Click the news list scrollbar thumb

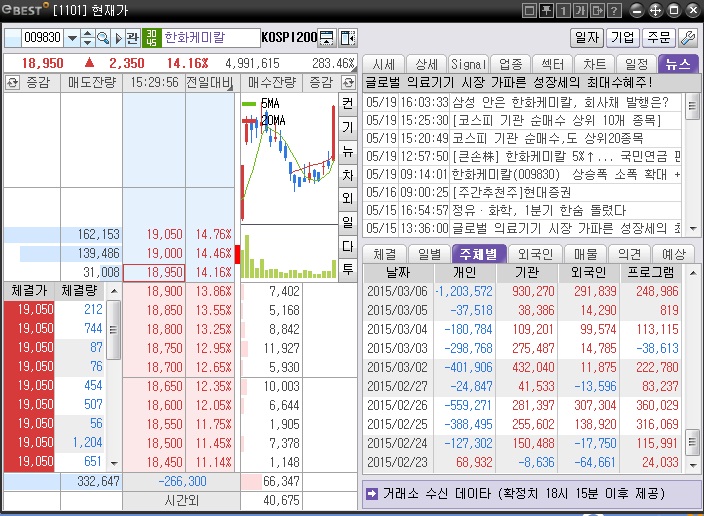pyautogui.click(x=692, y=106)
